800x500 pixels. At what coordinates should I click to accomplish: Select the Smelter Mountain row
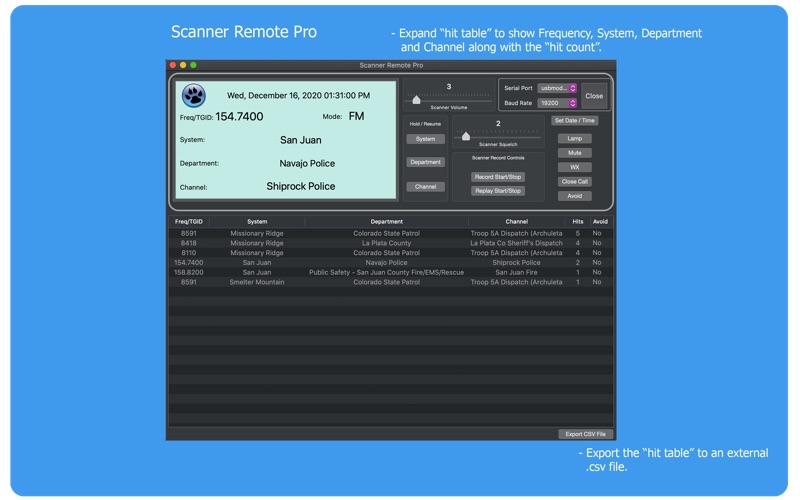point(391,282)
